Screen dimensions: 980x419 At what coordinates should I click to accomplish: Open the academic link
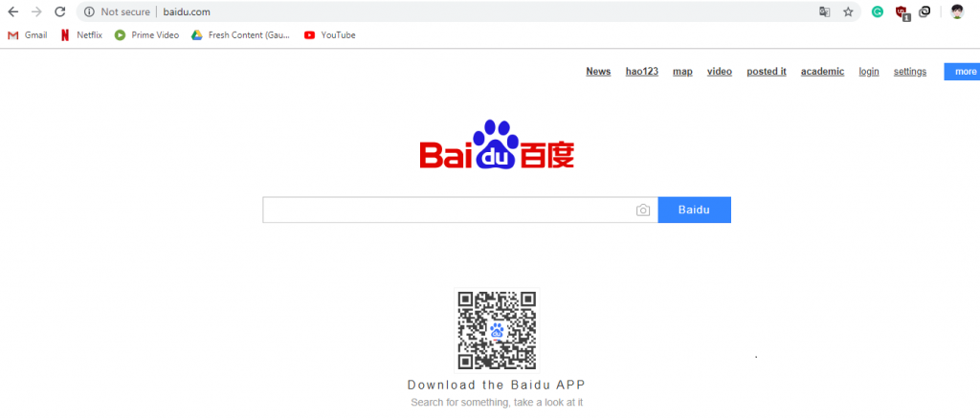point(822,72)
